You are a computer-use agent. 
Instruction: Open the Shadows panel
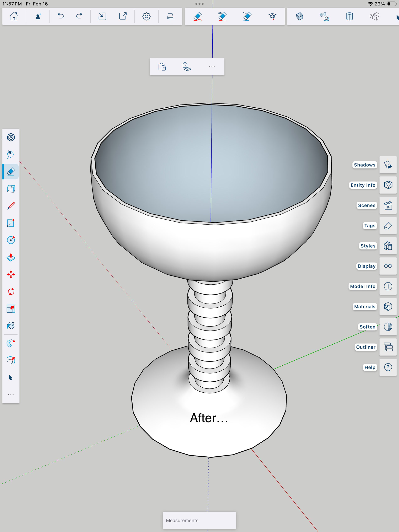tap(388, 165)
